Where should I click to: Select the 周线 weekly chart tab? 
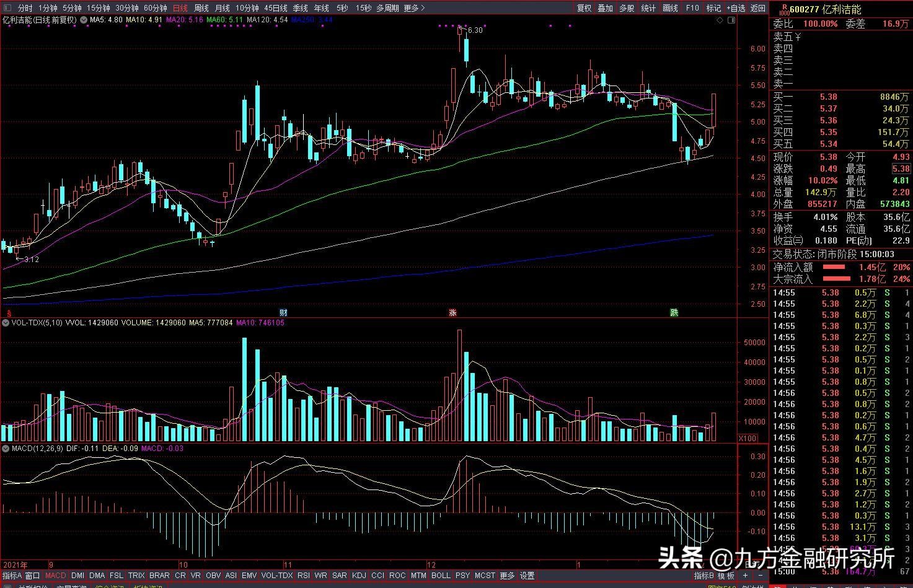(x=201, y=8)
